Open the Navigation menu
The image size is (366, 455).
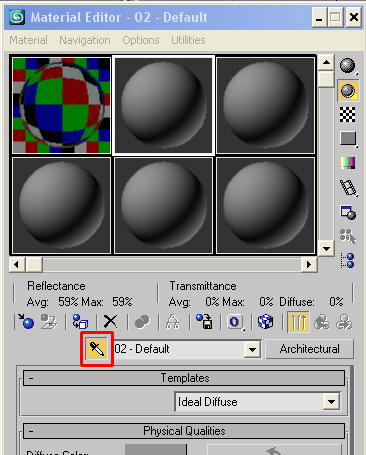click(x=85, y=40)
